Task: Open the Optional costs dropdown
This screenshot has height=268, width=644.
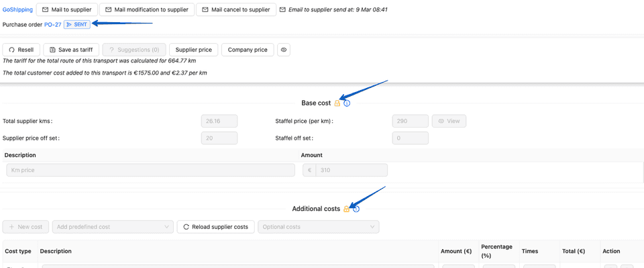Action: [318, 227]
